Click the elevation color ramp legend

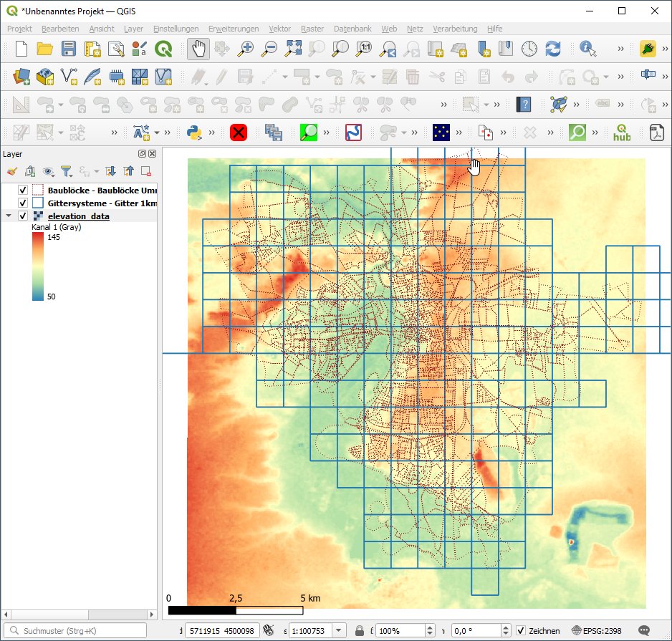(38, 266)
